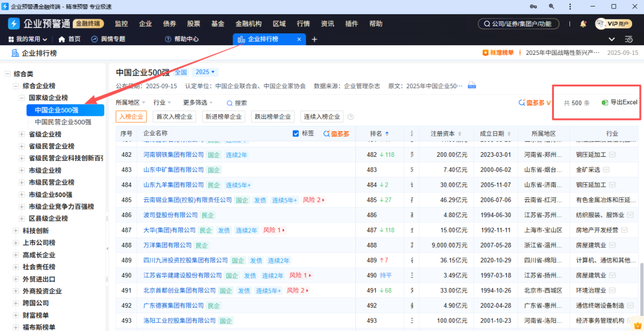Collapse the 综合企业榜 tree node
644x331 pixels.
pyautogui.click(x=16, y=86)
